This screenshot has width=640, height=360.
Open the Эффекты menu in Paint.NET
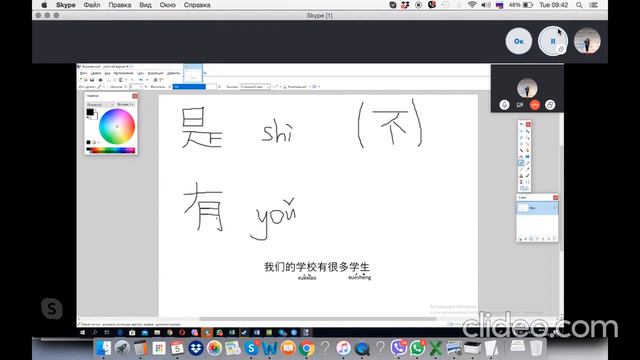click(x=173, y=73)
